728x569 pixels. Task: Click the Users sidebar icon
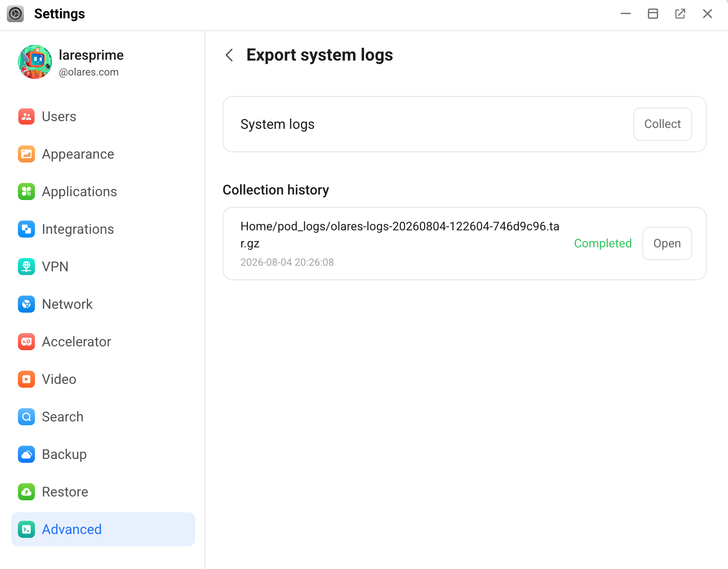26,116
